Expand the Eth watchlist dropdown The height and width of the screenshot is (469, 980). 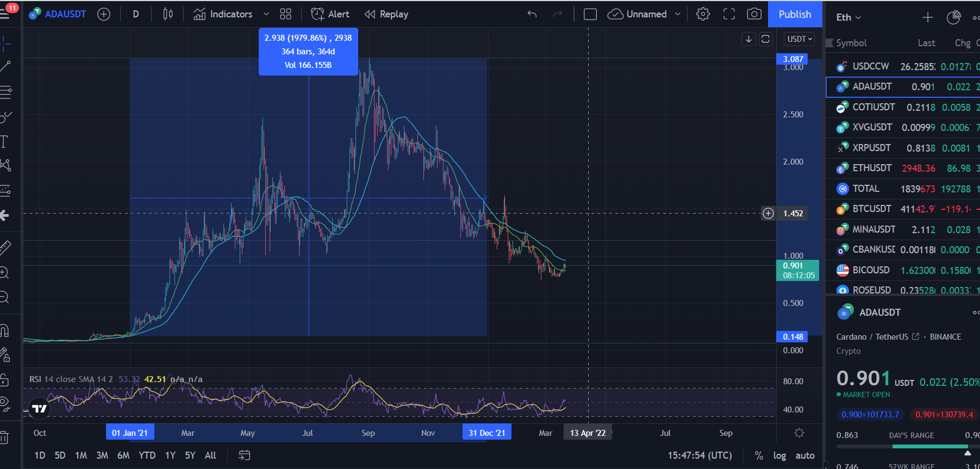[x=848, y=17]
